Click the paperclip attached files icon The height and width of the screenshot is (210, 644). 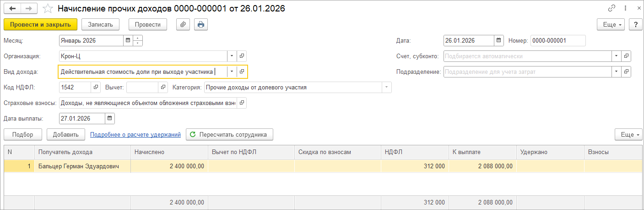tap(183, 24)
